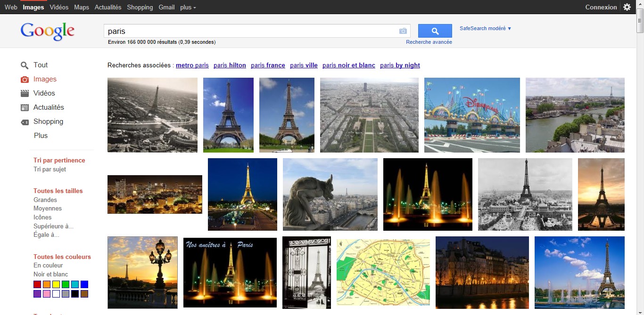Filter by 'Moyennes' image size

click(x=48, y=209)
